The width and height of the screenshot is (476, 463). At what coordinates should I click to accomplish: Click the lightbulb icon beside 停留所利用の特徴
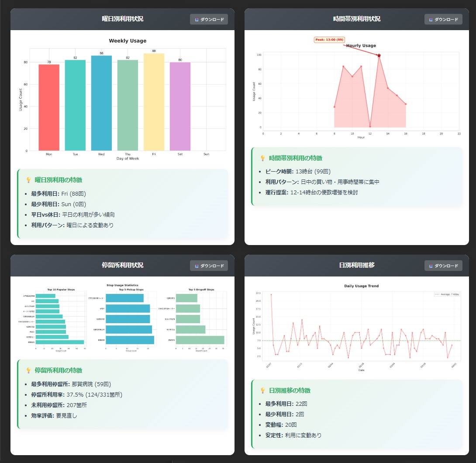pyautogui.click(x=28, y=370)
